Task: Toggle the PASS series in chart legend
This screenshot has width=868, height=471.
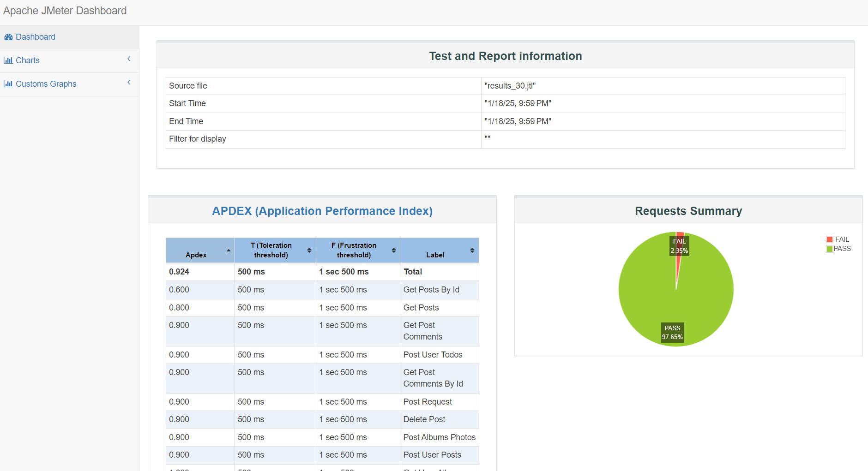Action: click(841, 248)
